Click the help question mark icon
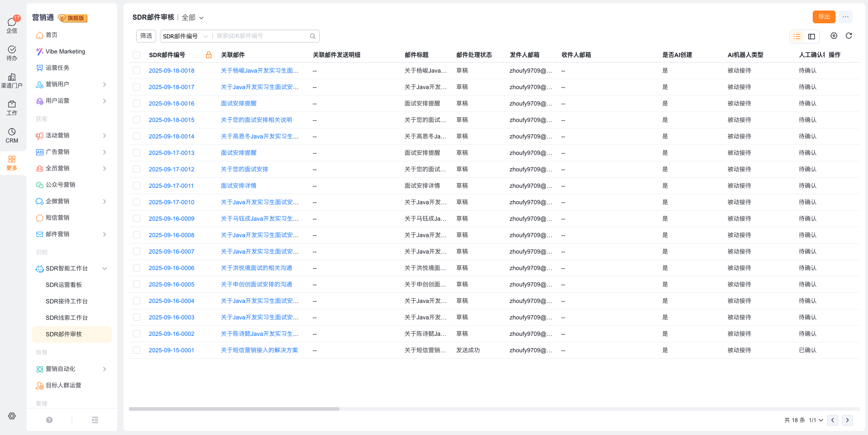 pyautogui.click(x=49, y=420)
